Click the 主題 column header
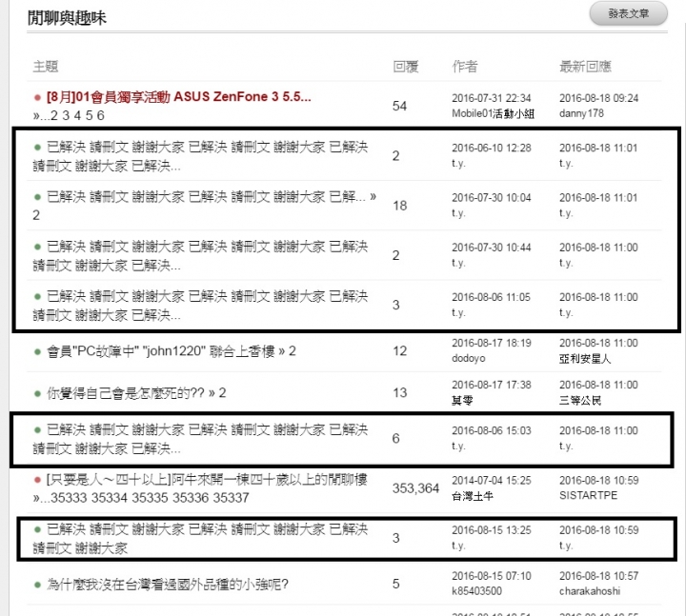Screen dimensions: 686x616 coord(46,67)
